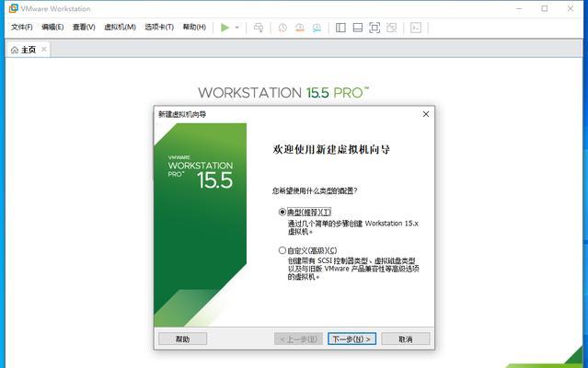Enter full screen mode icon
588x368 pixels.
point(375,28)
